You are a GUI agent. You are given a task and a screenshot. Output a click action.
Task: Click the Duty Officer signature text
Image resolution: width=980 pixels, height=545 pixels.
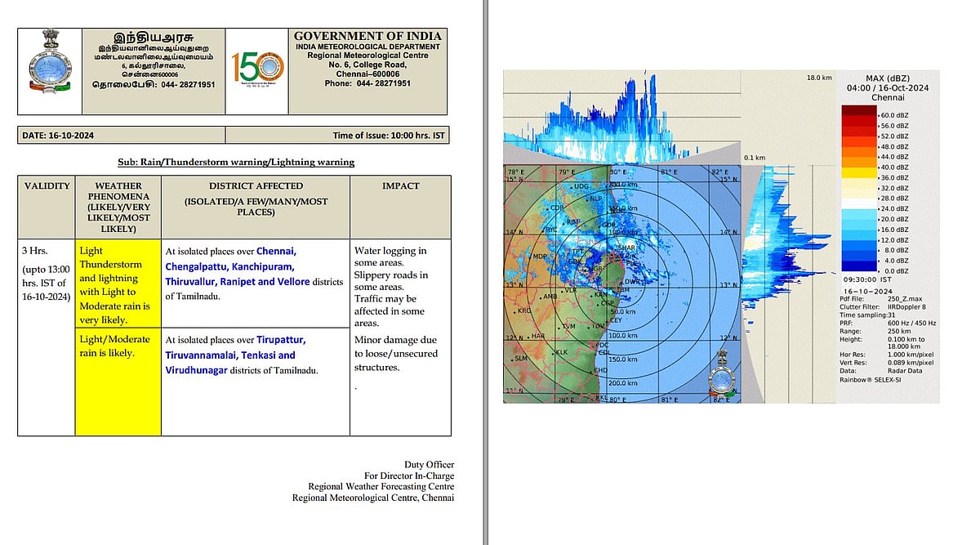click(429, 465)
